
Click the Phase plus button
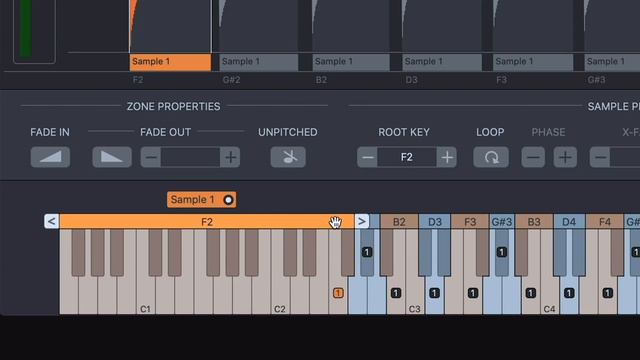pyautogui.click(x=565, y=157)
